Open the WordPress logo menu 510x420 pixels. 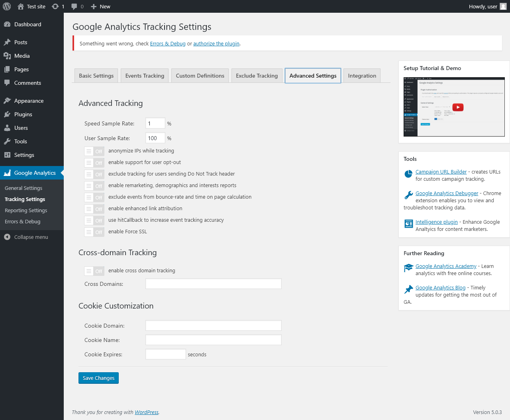7,6
